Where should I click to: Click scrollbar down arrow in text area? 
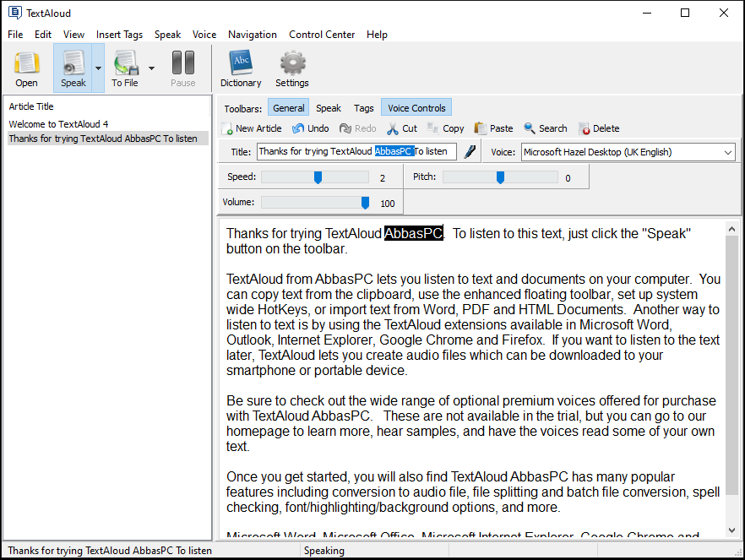click(731, 530)
